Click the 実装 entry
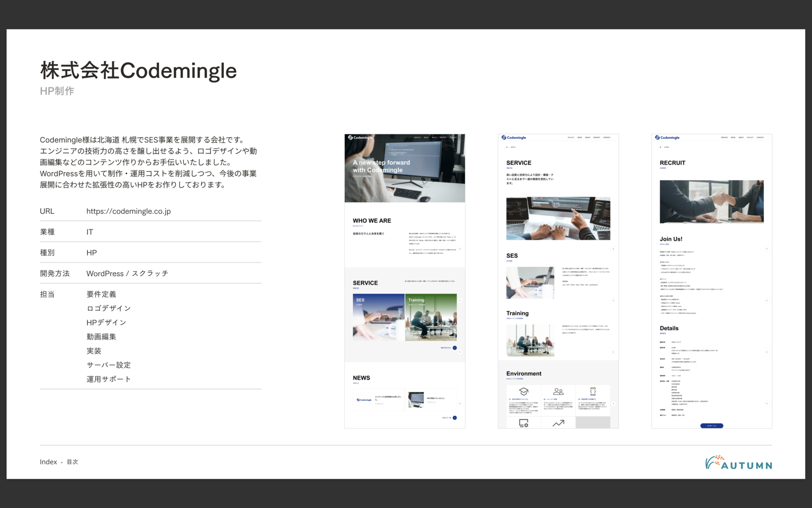 pos(94,351)
